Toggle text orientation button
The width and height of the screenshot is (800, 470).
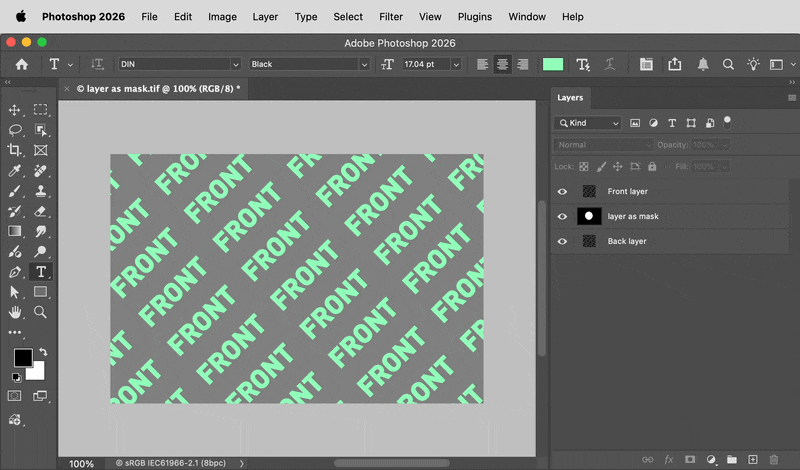coord(97,64)
